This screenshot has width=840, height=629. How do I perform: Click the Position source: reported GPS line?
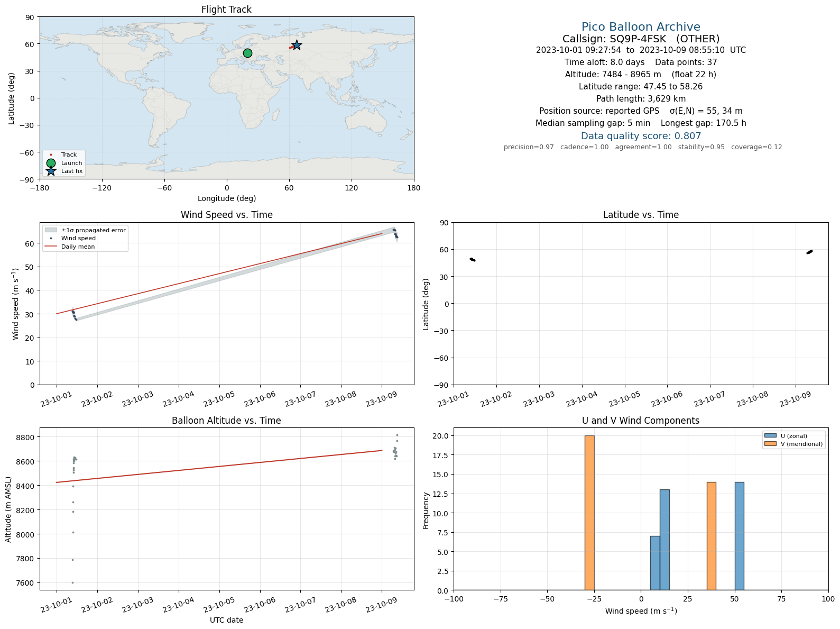click(x=641, y=111)
